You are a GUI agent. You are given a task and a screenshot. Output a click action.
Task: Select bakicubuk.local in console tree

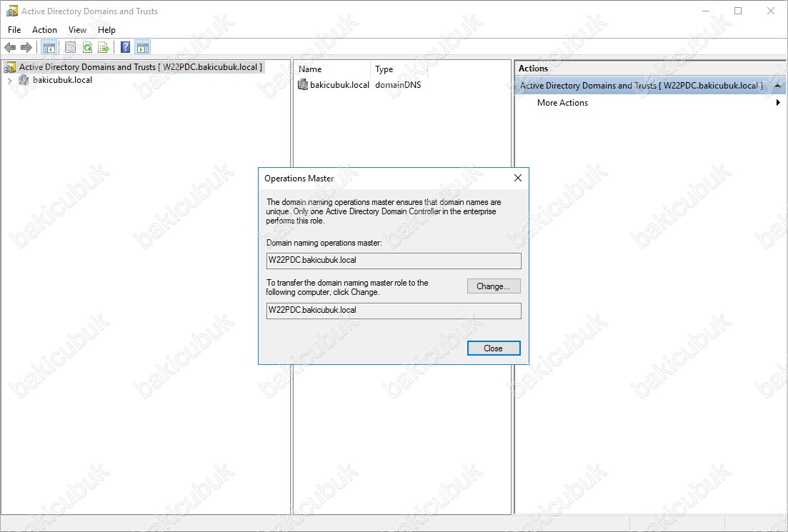tap(63, 80)
